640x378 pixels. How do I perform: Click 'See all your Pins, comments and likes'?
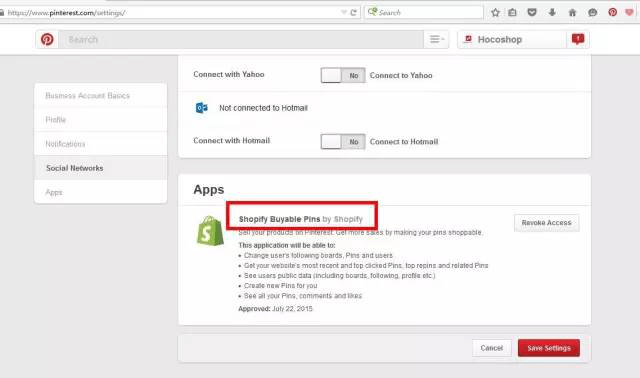[303, 296]
